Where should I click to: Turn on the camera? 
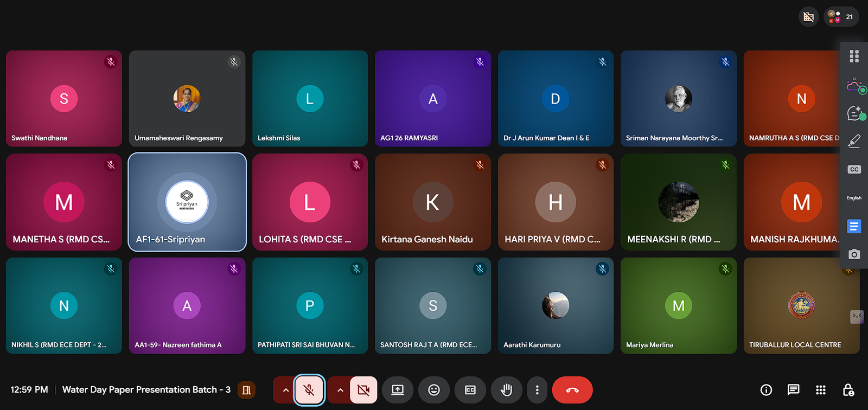click(x=363, y=390)
